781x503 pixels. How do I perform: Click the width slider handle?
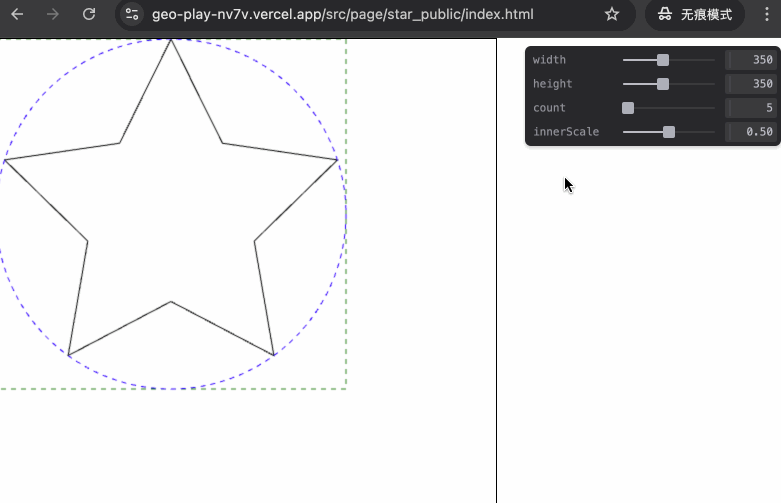pyautogui.click(x=663, y=60)
